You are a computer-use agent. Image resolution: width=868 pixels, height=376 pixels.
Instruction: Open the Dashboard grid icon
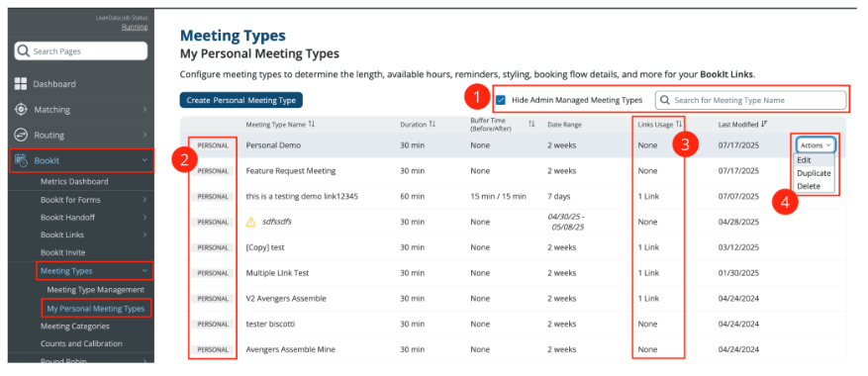(21, 84)
